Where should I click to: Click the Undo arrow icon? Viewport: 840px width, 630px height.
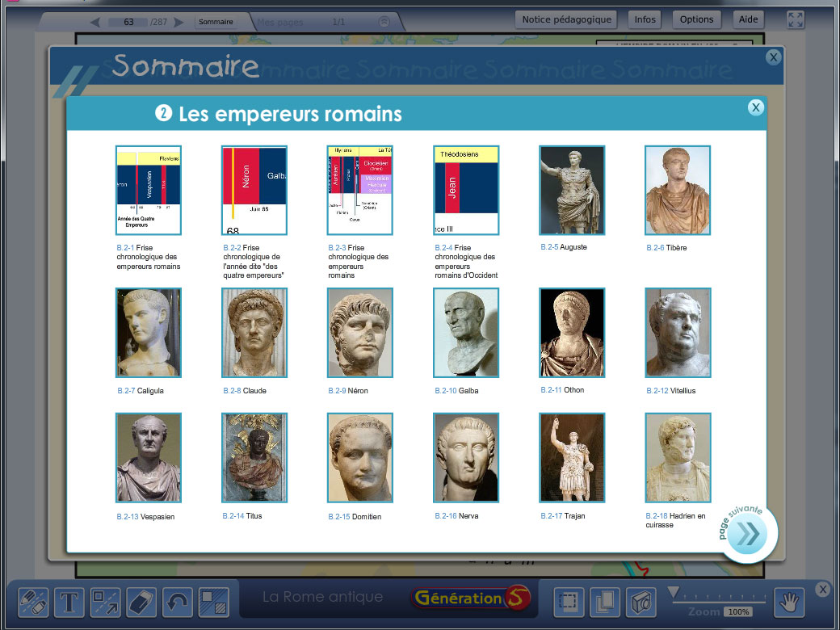point(177,602)
